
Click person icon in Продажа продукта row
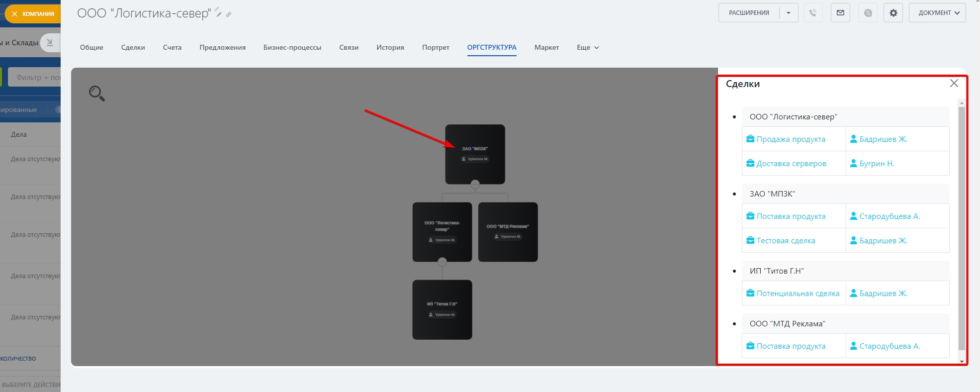pos(854,139)
